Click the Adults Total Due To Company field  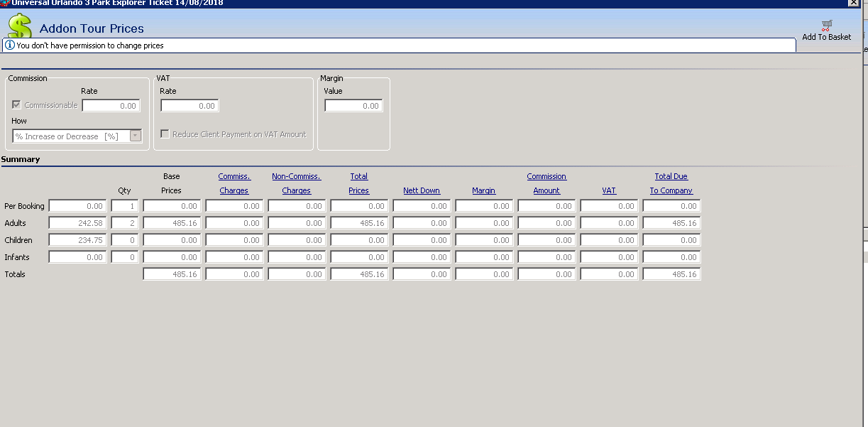pyautogui.click(x=671, y=223)
